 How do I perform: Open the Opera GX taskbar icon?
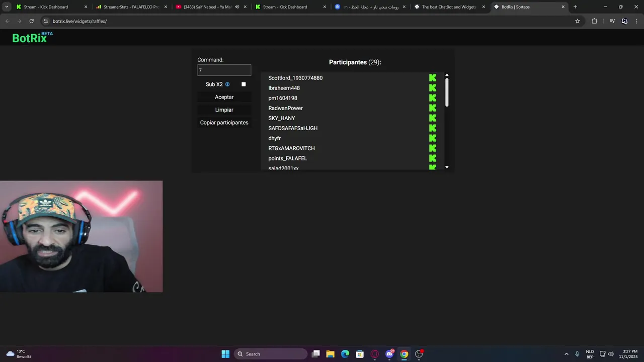pyautogui.click(x=374, y=354)
